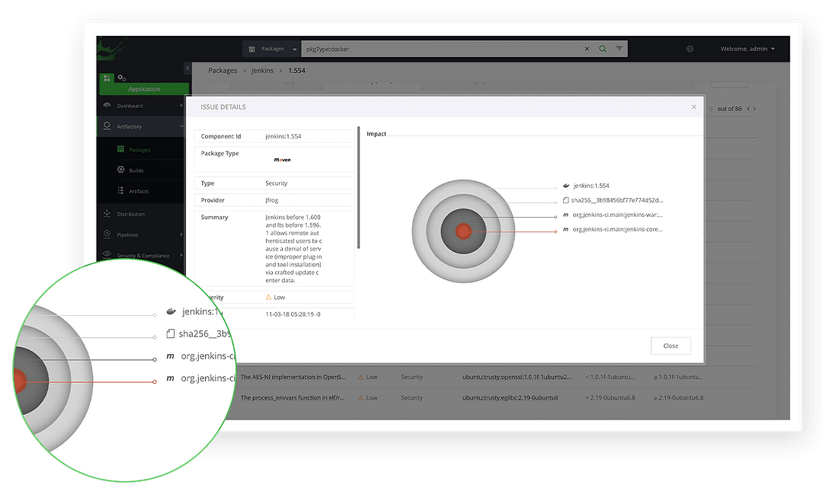Collapse the sidebar with the arrow toggle
823x504 pixels.
[187, 69]
